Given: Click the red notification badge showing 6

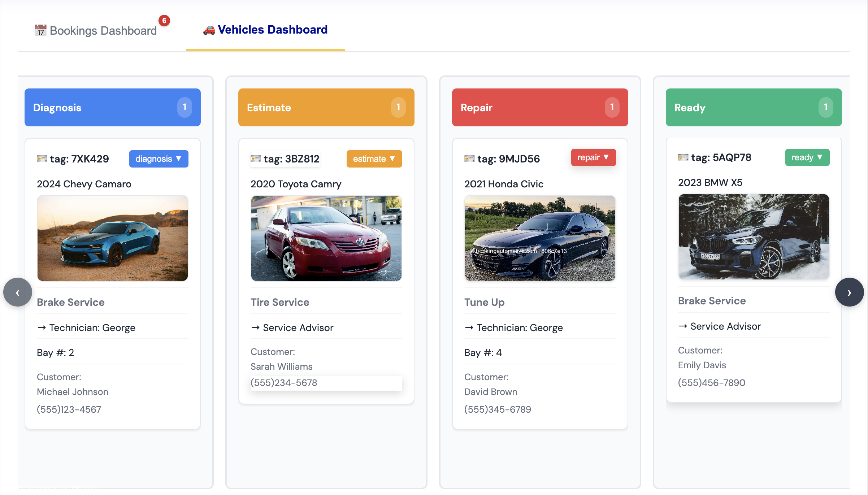Looking at the screenshot, I should [164, 21].
